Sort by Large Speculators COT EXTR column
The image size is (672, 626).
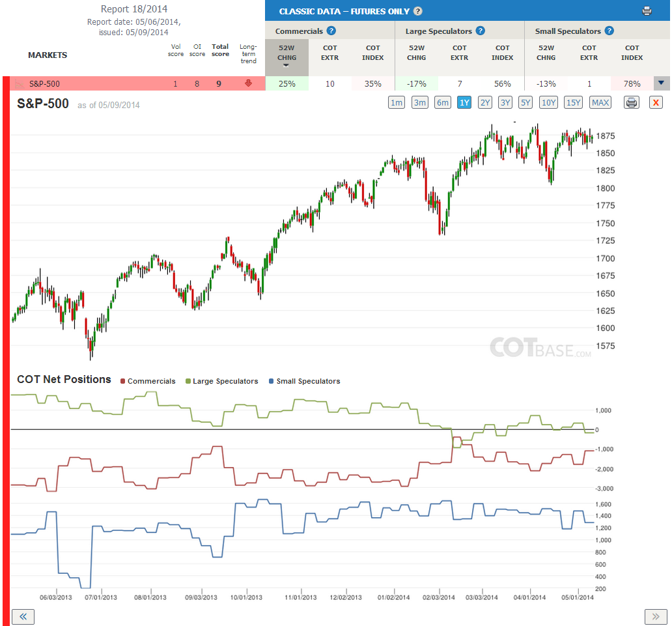(x=460, y=53)
